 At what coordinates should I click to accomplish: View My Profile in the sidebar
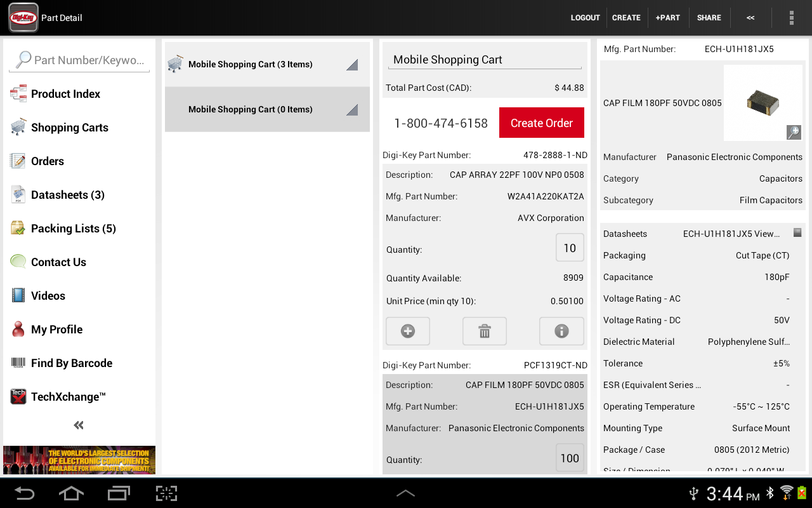pos(56,329)
